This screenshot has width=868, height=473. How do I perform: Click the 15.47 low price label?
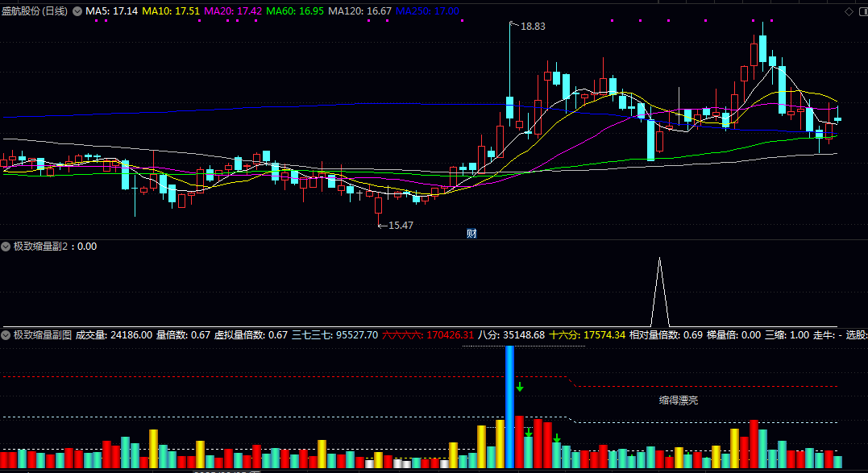[401, 225]
